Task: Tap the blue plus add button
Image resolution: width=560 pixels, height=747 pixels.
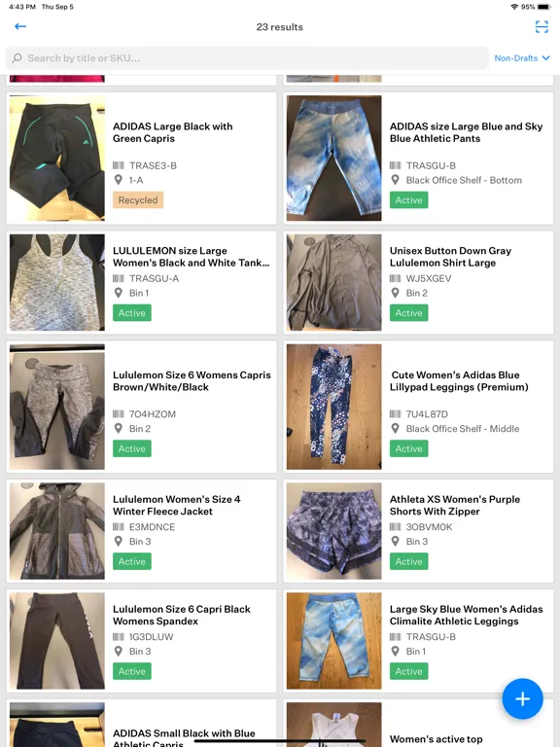Action: pyautogui.click(x=522, y=698)
